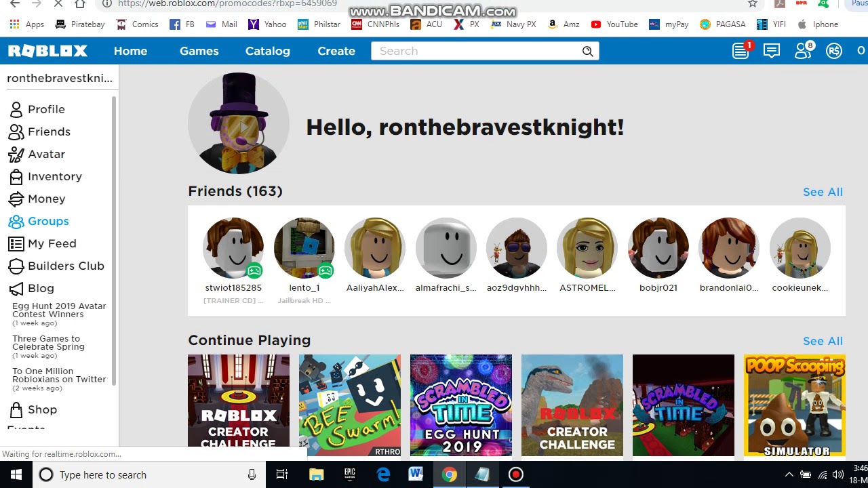Click See All next to Continue Playing

pos(823,341)
